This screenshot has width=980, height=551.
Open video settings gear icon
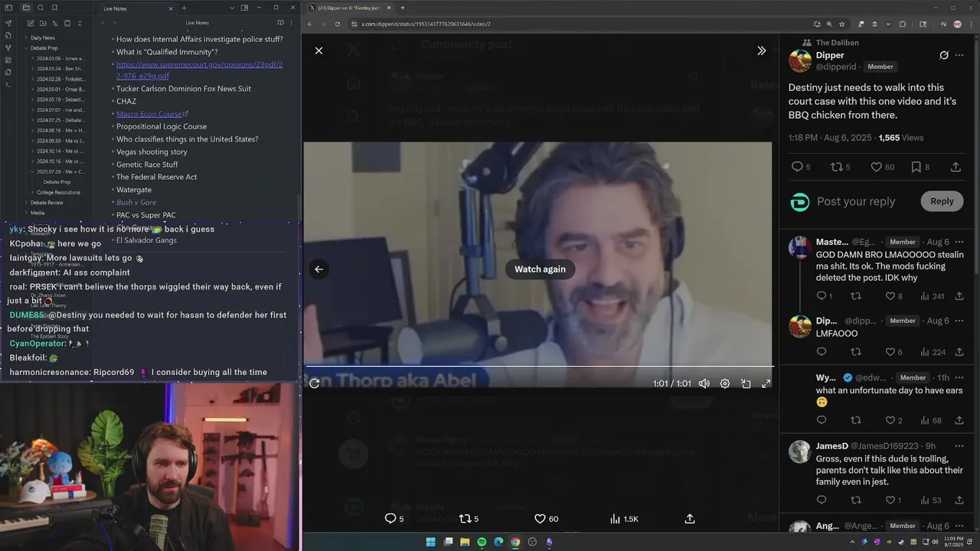tap(725, 383)
